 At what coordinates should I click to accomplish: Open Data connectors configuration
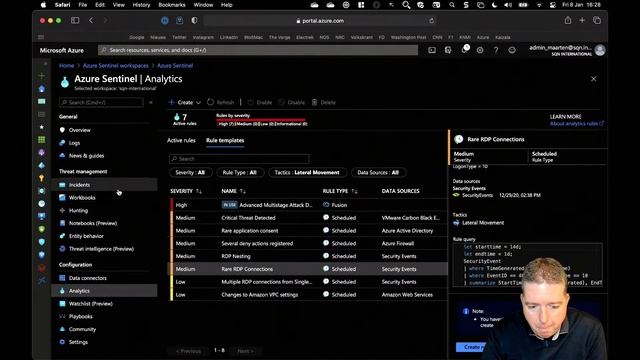[x=87, y=278]
